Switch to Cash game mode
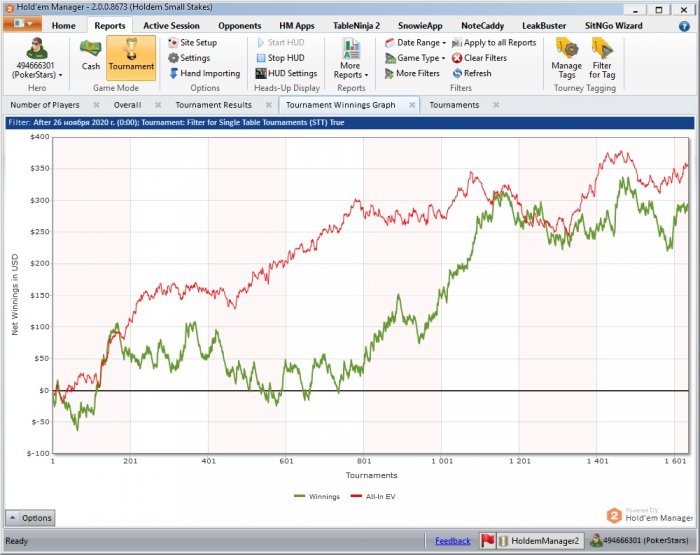The height and width of the screenshot is (555, 700). point(91,55)
